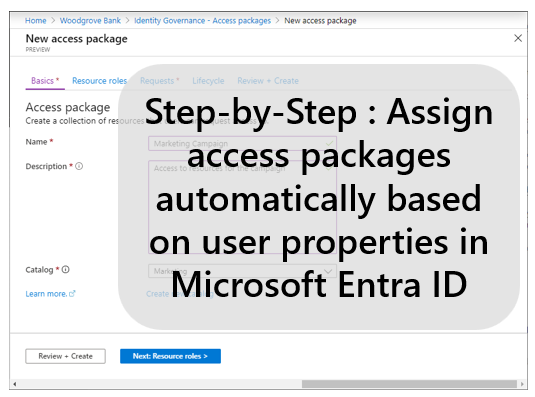Viewport: 535px width, 397px height.
Task: Go to Home in the breadcrumb
Action: pos(35,20)
